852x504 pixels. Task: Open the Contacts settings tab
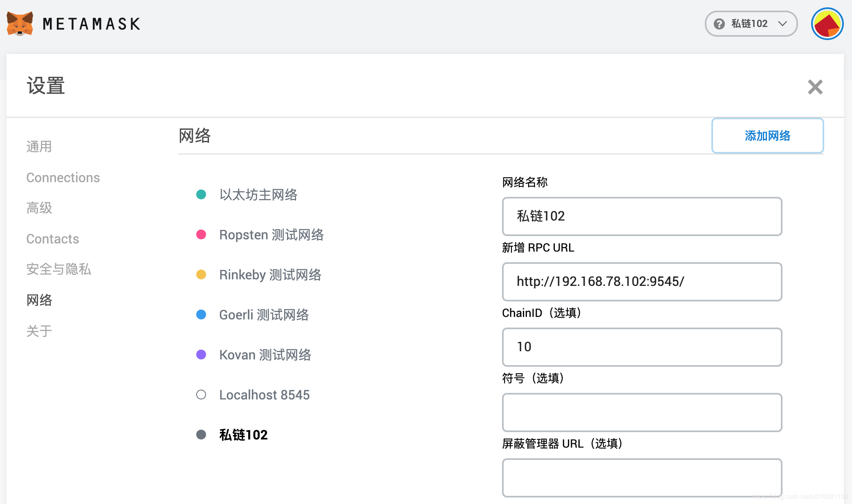coord(53,239)
